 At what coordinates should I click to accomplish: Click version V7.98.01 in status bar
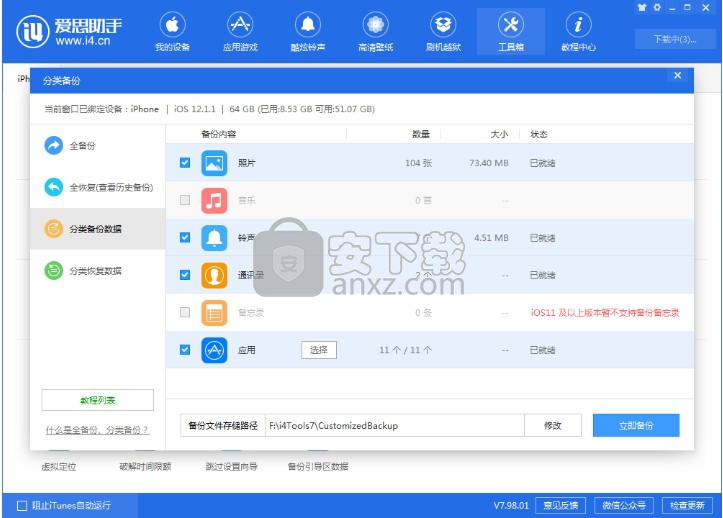click(x=511, y=506)
